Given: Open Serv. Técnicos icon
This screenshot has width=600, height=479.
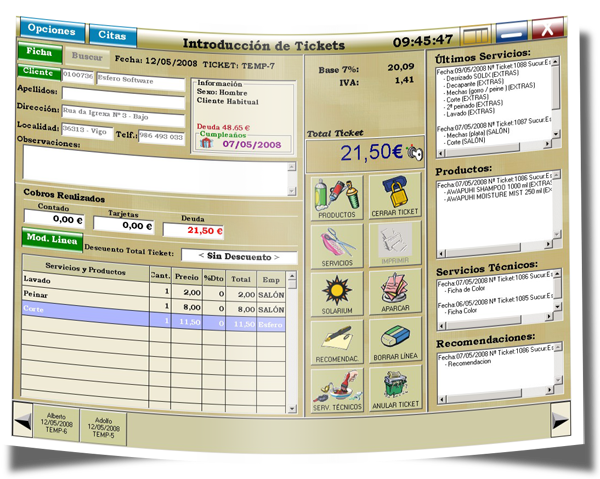Looking at the screenshot, I should [x=337, y=390].
